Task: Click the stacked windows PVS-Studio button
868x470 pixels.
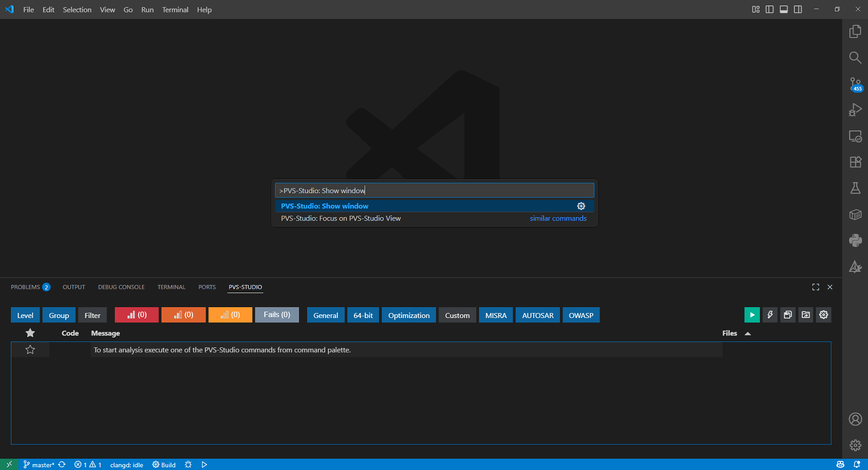Action: (788, 315)
